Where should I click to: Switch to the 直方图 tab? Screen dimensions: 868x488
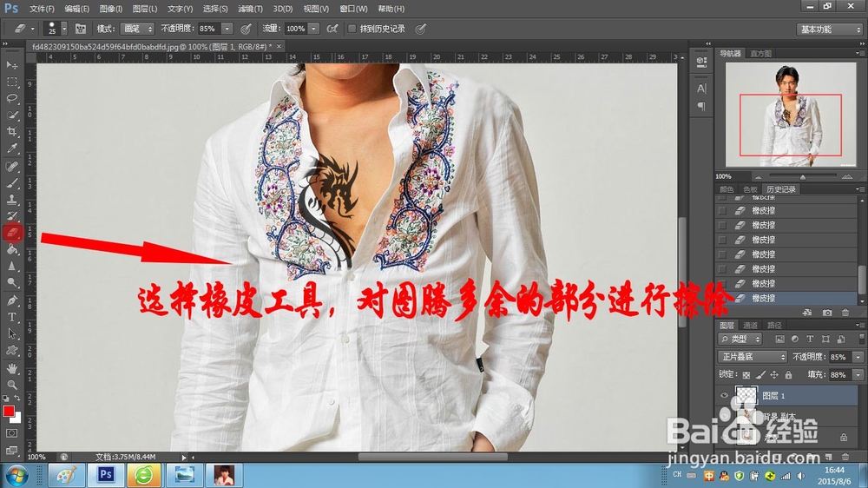tap(760, 54)
